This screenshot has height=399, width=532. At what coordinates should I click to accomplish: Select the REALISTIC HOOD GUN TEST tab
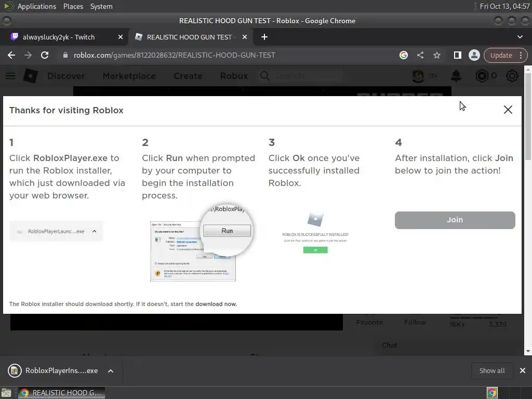[x=190, y=37]
